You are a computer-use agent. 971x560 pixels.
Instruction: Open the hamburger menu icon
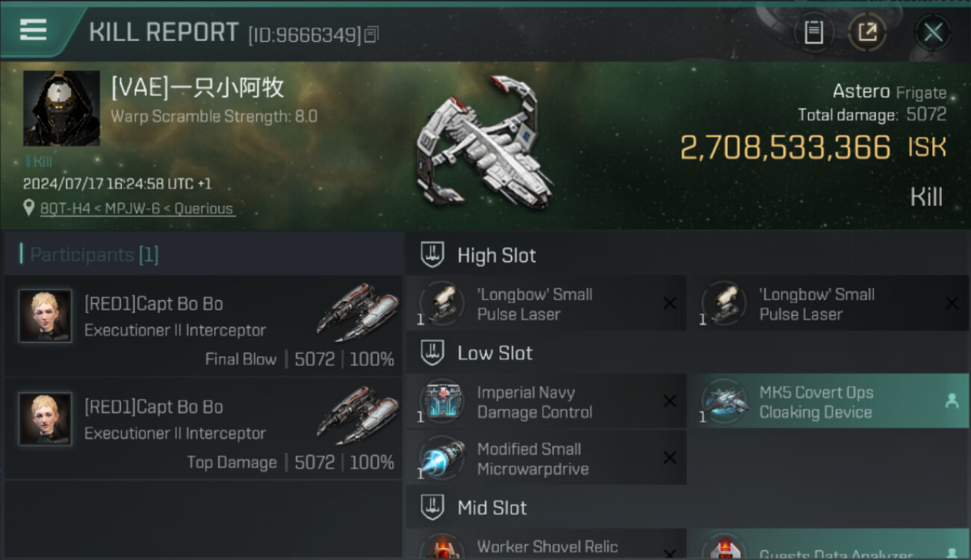pos(33,31)
